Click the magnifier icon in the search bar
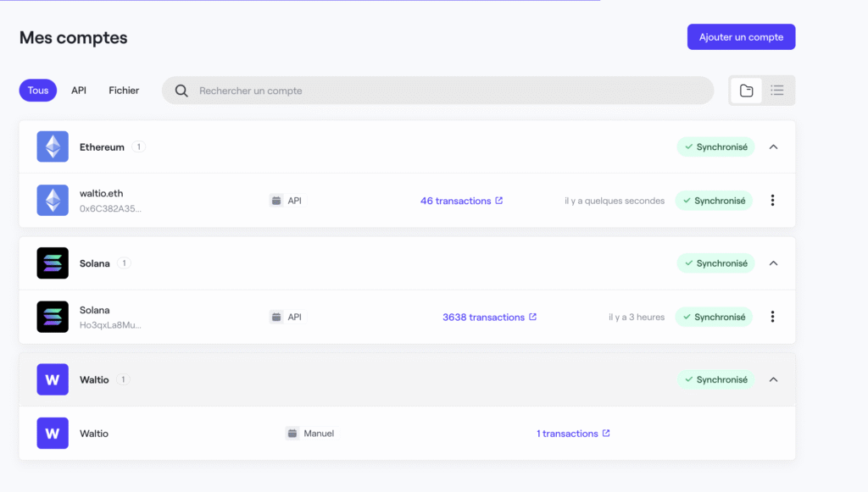The height and width of the screenshot is (492, 868). (181, 90)
